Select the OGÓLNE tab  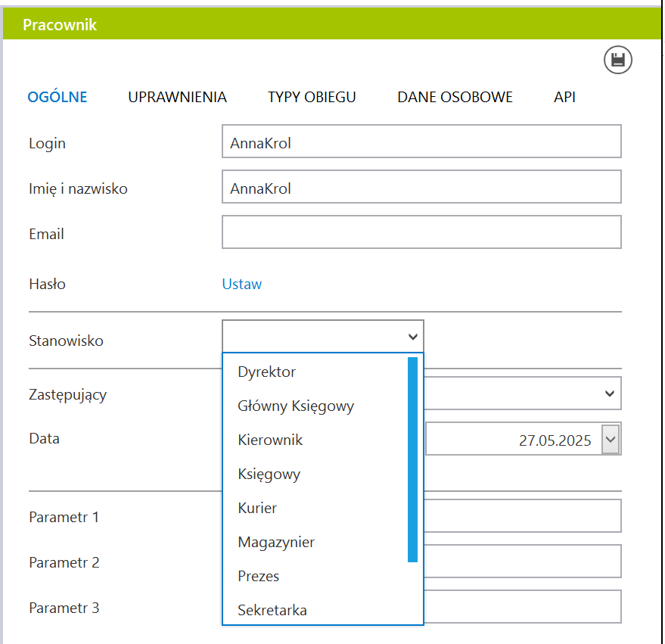coord(57,97)
